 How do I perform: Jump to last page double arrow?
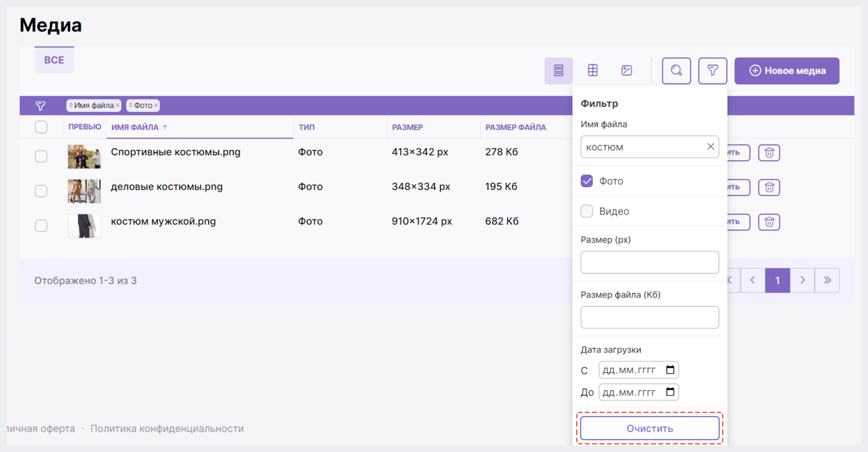[827, 280]
